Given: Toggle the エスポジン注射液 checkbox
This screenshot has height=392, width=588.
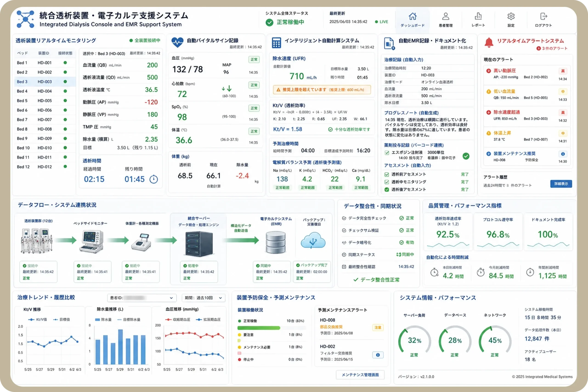Looking at the screenshot, I should coord(387,152).
